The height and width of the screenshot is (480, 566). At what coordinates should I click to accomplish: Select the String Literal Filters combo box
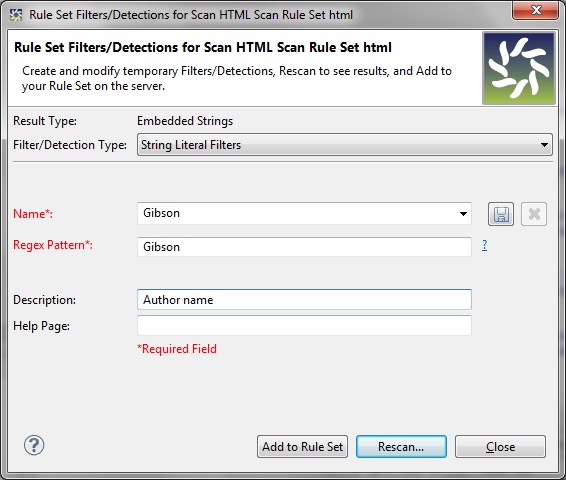click(x=345, y=145)
